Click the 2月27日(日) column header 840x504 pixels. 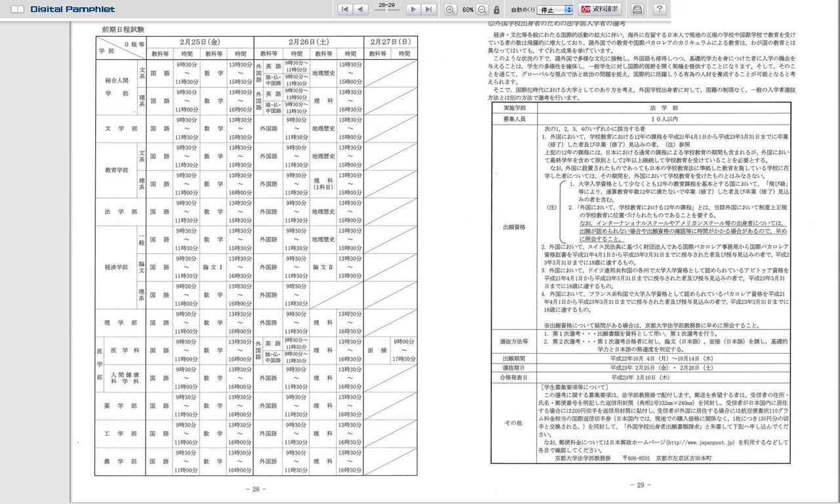(390, 41)
